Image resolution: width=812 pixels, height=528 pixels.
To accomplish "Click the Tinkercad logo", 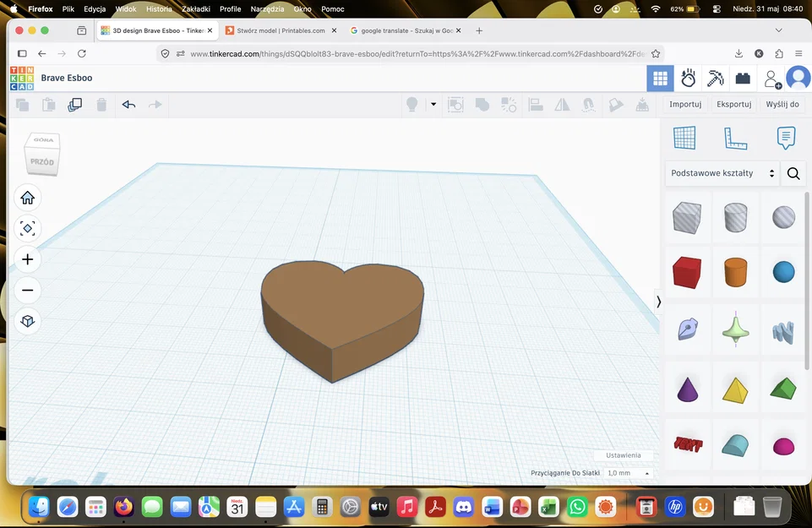I will click(x=22, y=79).
